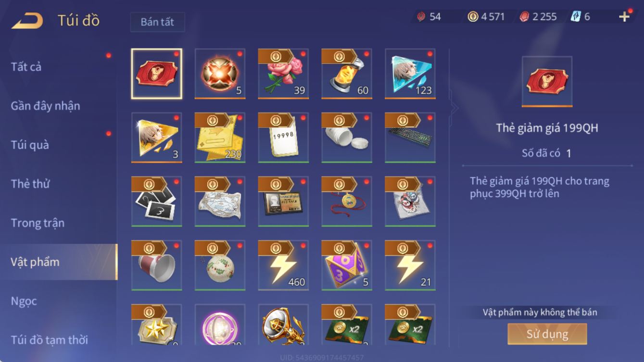Select the pink roses item with 39

[x=283, y=74]
